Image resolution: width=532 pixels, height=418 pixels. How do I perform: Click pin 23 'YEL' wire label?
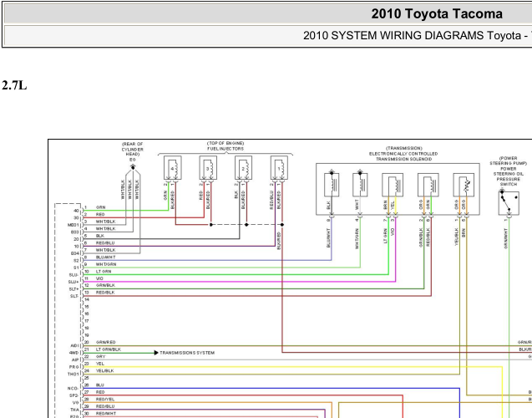click(x=100, y=364)
